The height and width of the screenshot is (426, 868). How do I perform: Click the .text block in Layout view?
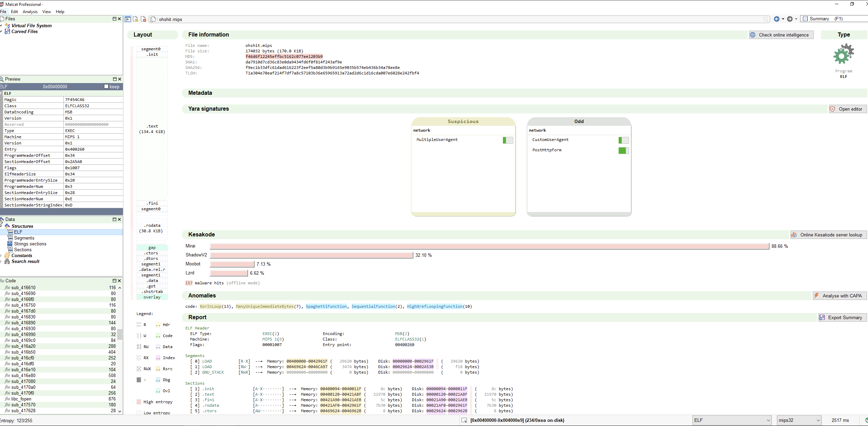[152, 129]
